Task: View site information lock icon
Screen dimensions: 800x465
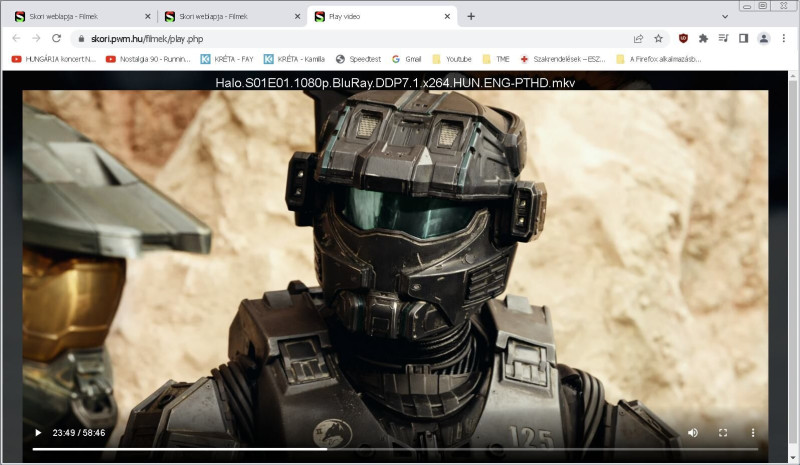Action: coord(81,39)
